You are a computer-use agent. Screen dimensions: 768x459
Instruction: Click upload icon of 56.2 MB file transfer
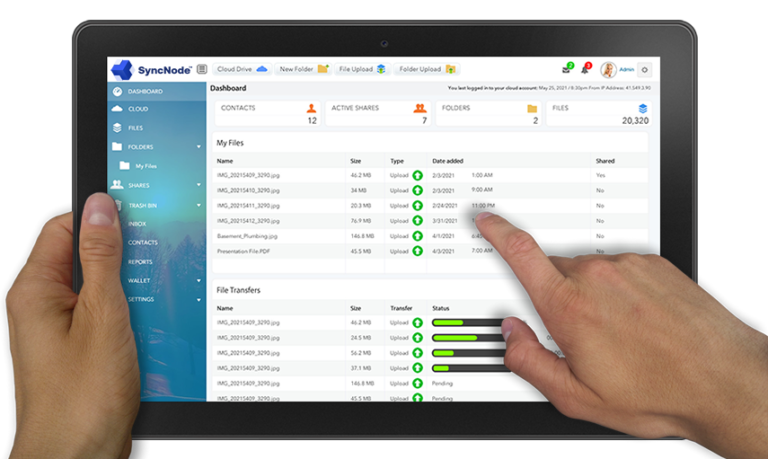417,353
